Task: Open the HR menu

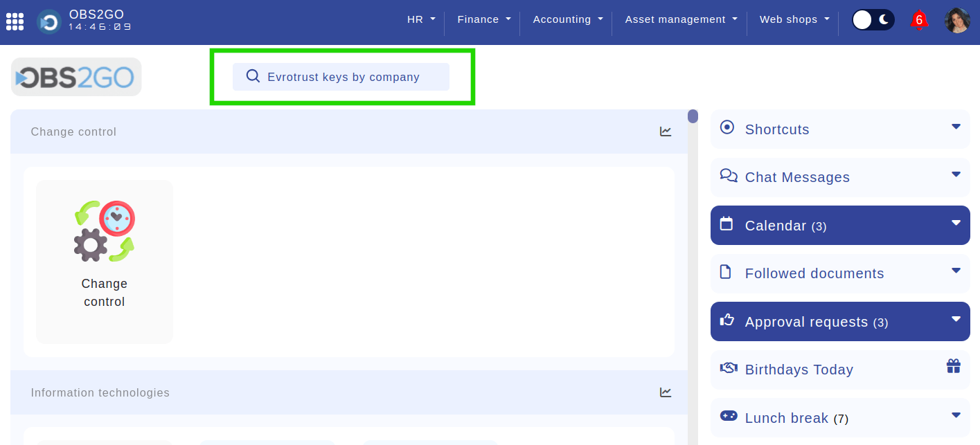Action: tap(421, 19)
